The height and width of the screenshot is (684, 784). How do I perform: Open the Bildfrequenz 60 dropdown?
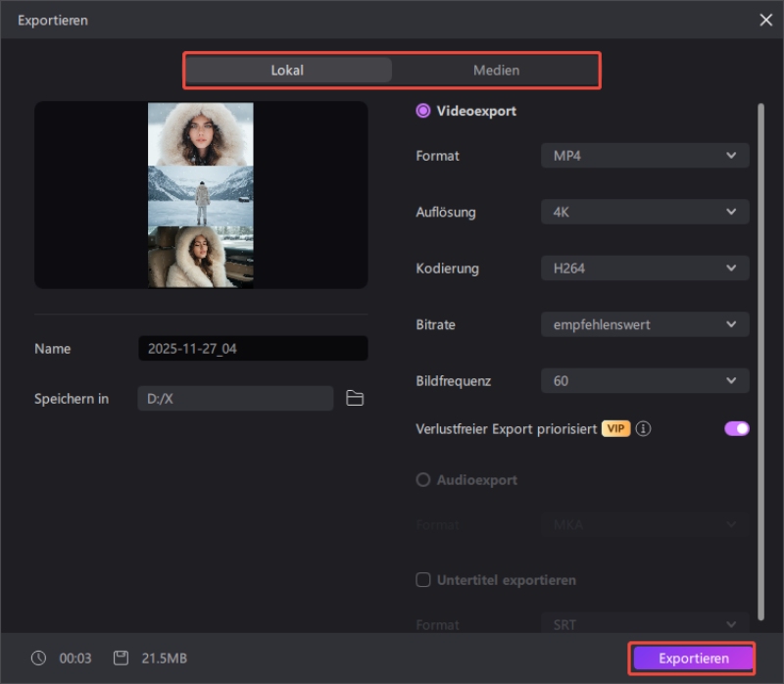tap(645, 381)
